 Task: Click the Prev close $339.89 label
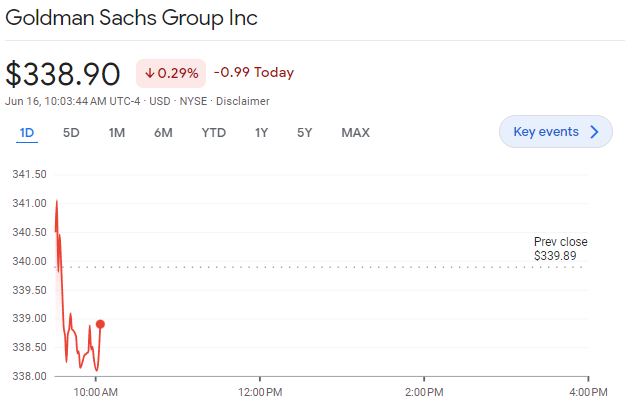(560, 249)
